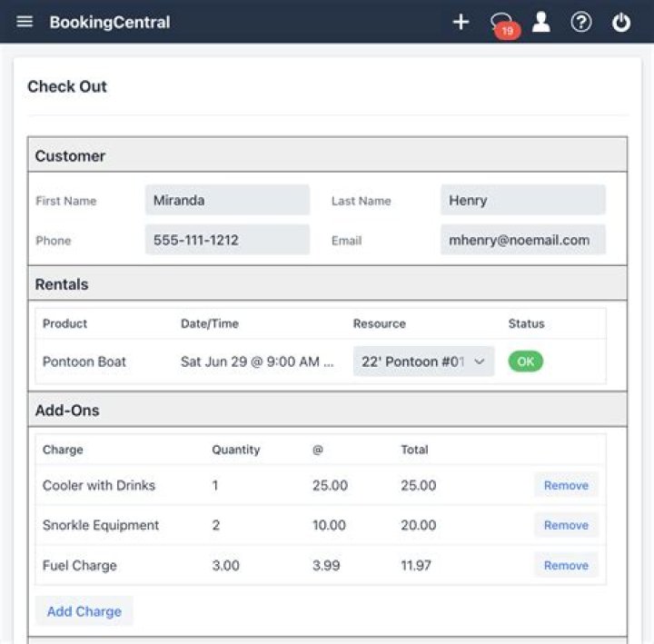Image resolution: width=654 pixels, height=644 pixels.
Task: Click the BookingCentral logo text
Action: tap(110, 22)
